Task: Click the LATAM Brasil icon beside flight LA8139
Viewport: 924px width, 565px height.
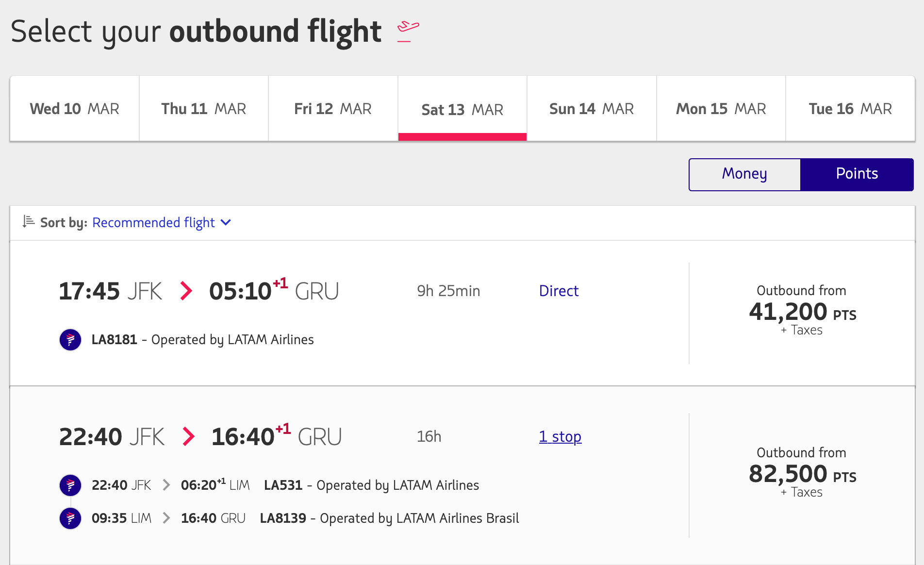Action: [x=70, y=518]
